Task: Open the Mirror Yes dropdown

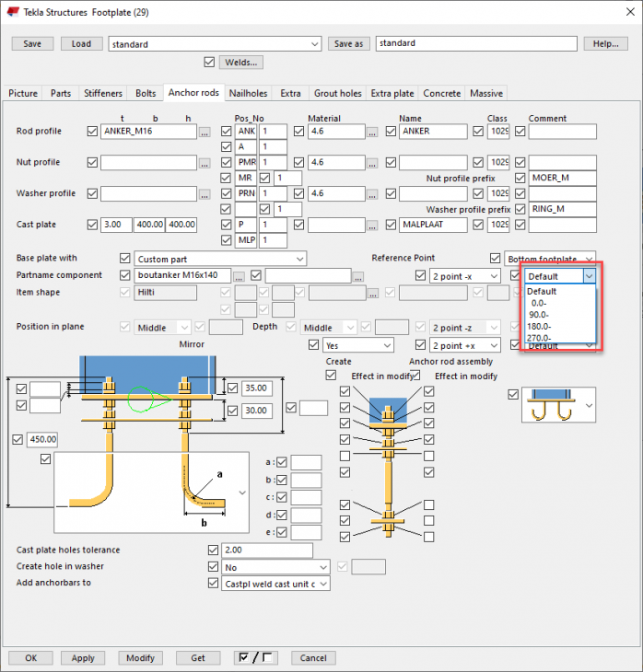Action: (358, 345)
